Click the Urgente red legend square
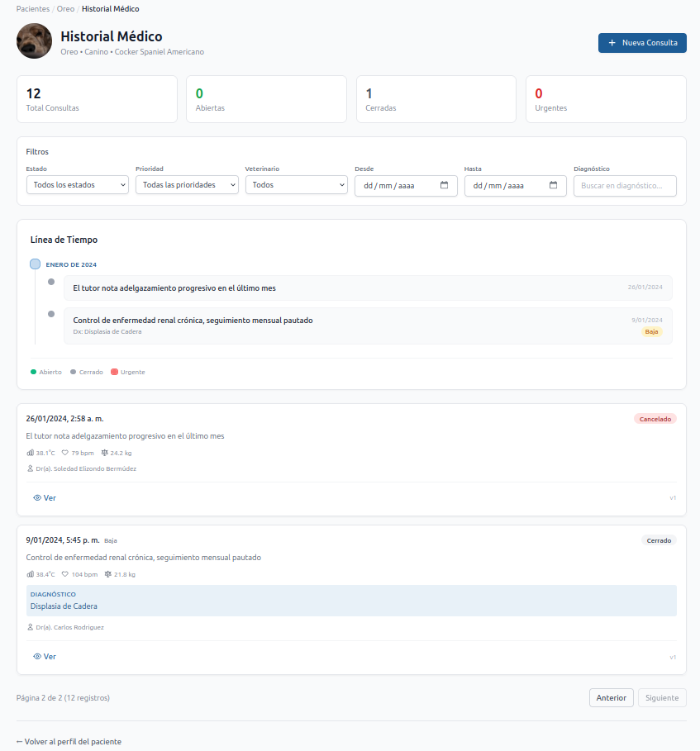700x751 pixels. point(115,372)
